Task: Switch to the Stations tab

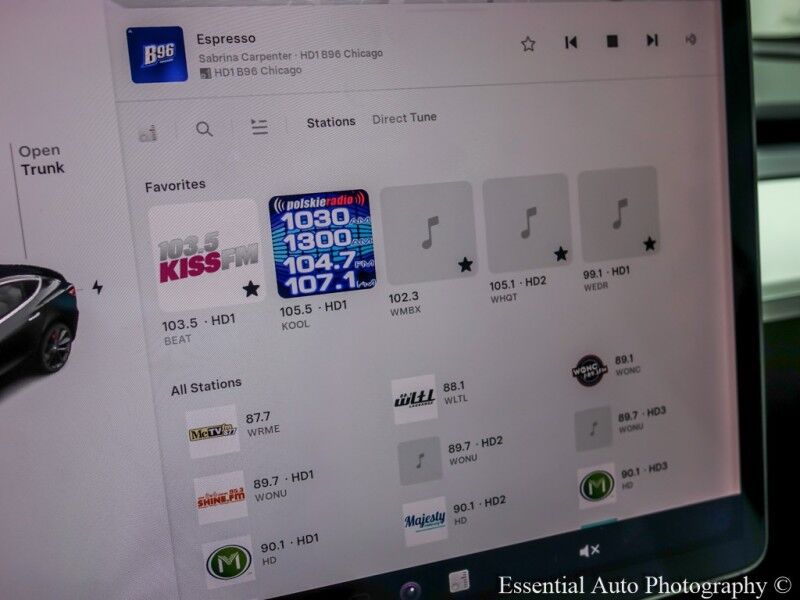Action: (x=331, y=121)
